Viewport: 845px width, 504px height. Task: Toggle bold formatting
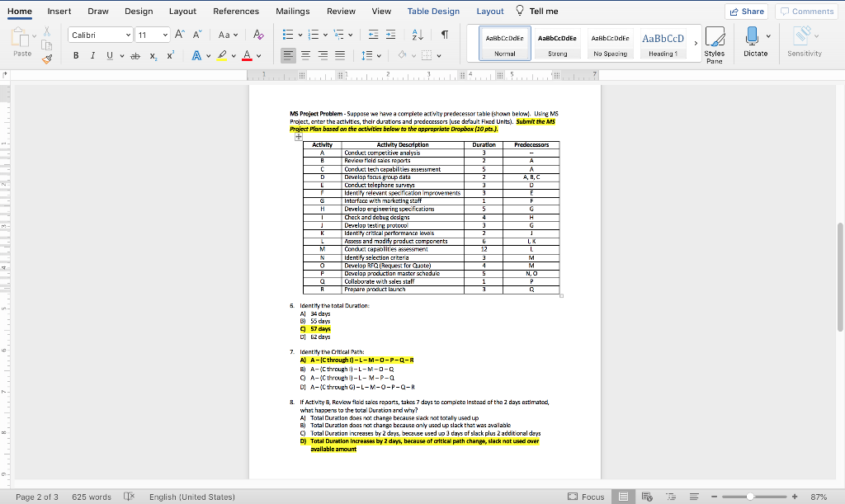tap(76, 55)
